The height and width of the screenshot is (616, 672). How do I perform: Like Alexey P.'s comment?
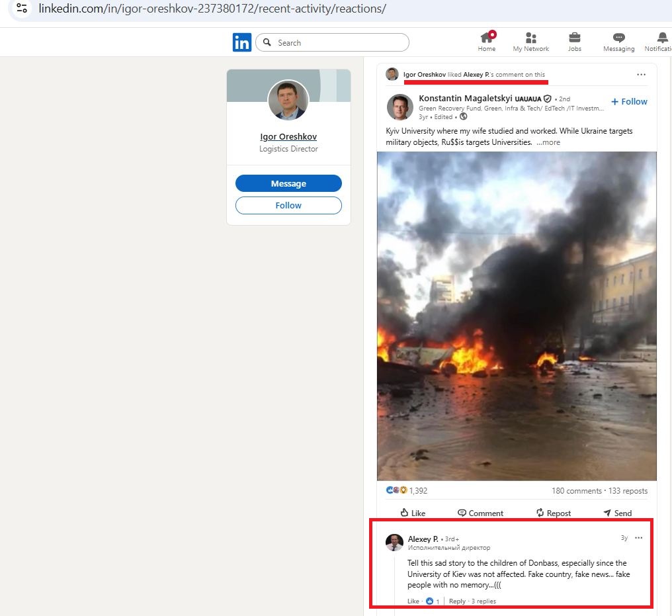tap(413, 601)
